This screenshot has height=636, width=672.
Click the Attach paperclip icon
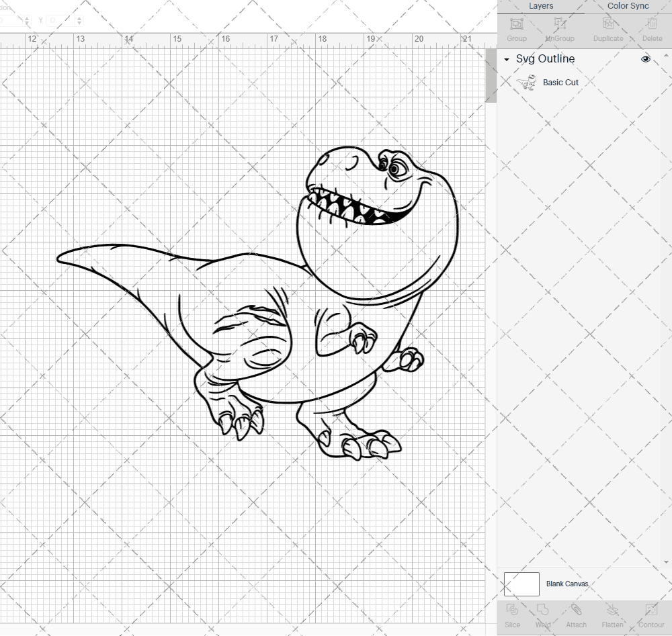pos(576,610)
